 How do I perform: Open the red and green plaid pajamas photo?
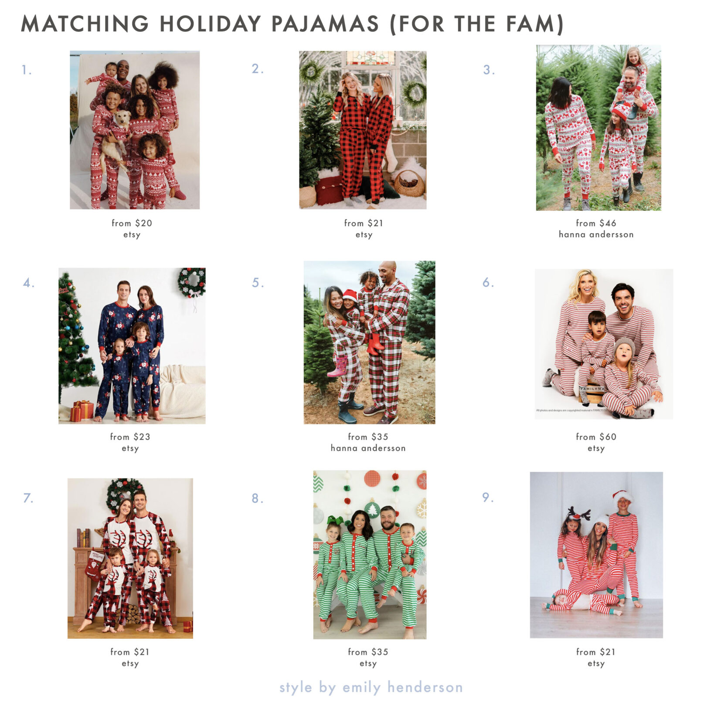tap(369, 342)
